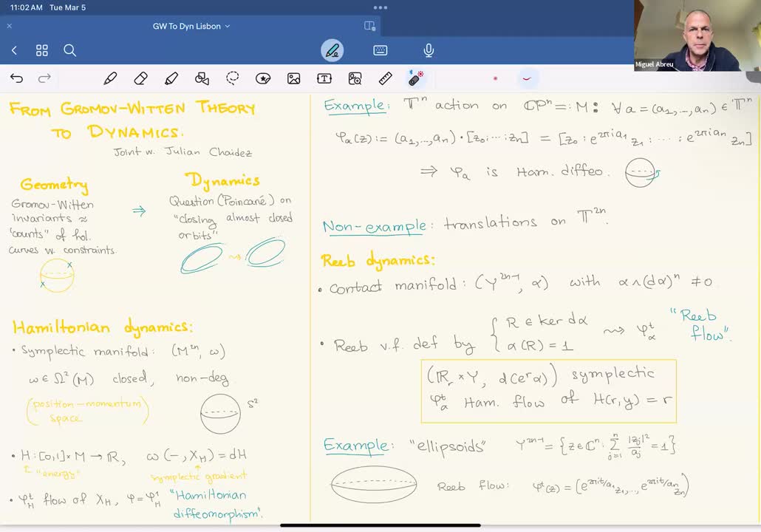761x532 pixels.
Task: Click Miguel Abreu's webcam thumbnail
Action: (x=697, y=37)
